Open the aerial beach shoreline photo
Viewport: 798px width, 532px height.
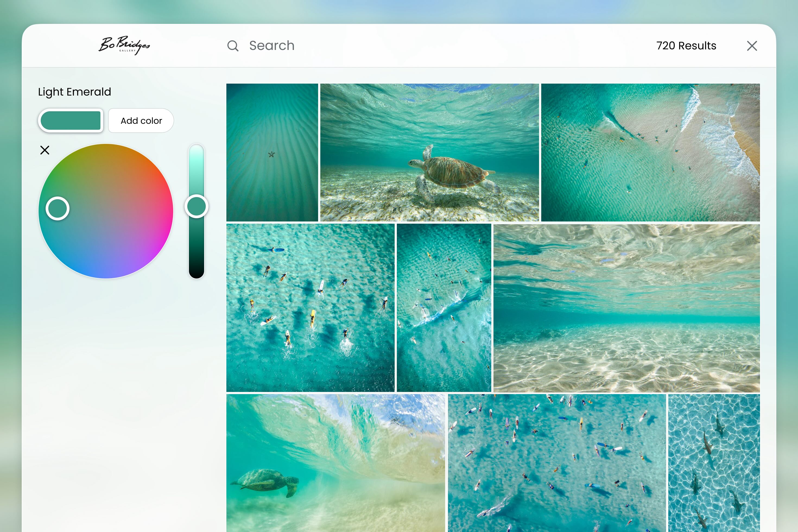650,153
